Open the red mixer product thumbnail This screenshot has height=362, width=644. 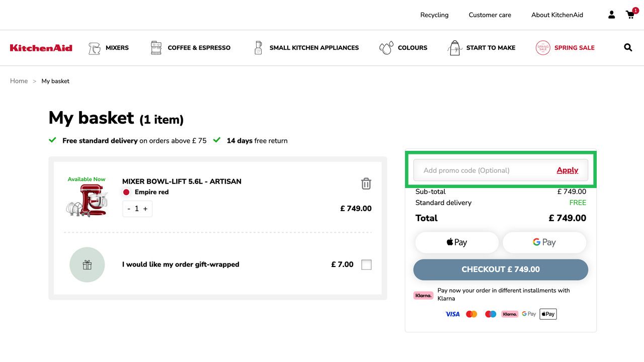pos(87,200)
